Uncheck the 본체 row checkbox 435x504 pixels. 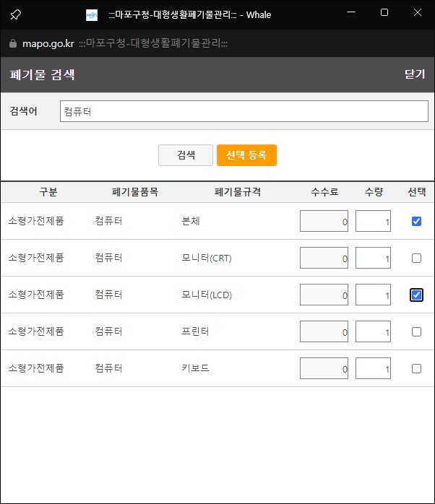tap(416, 221)
